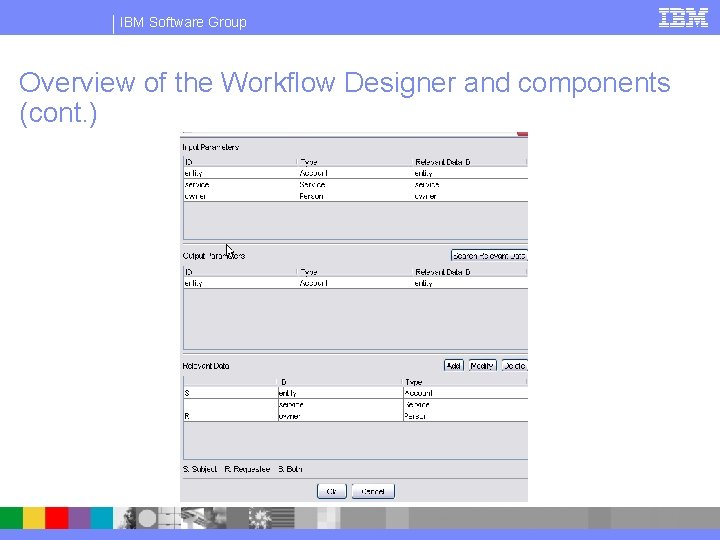Select the Account type cell in Input Parameters

(x=355, y=173)
